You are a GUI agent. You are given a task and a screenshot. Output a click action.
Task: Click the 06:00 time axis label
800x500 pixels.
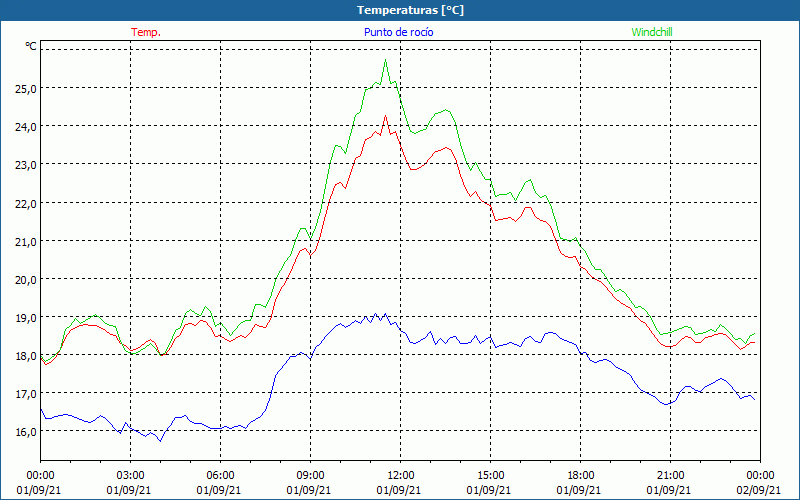[x=220, y=476]
